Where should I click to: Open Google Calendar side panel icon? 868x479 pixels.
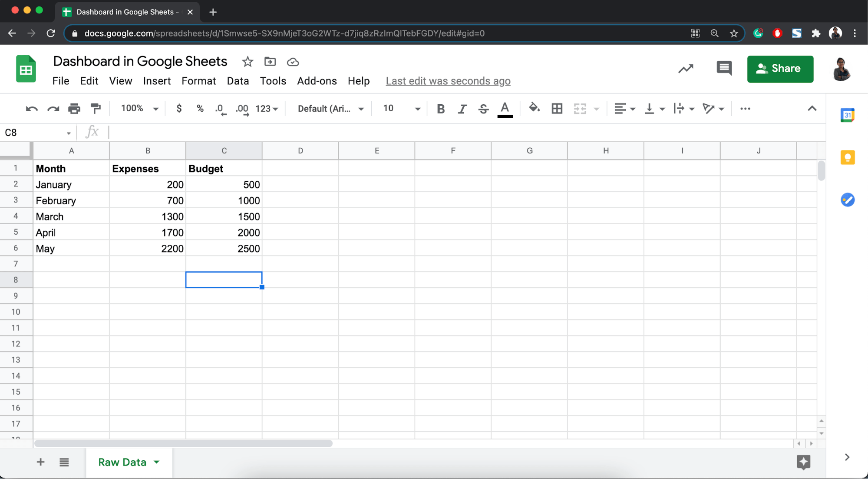847,115
